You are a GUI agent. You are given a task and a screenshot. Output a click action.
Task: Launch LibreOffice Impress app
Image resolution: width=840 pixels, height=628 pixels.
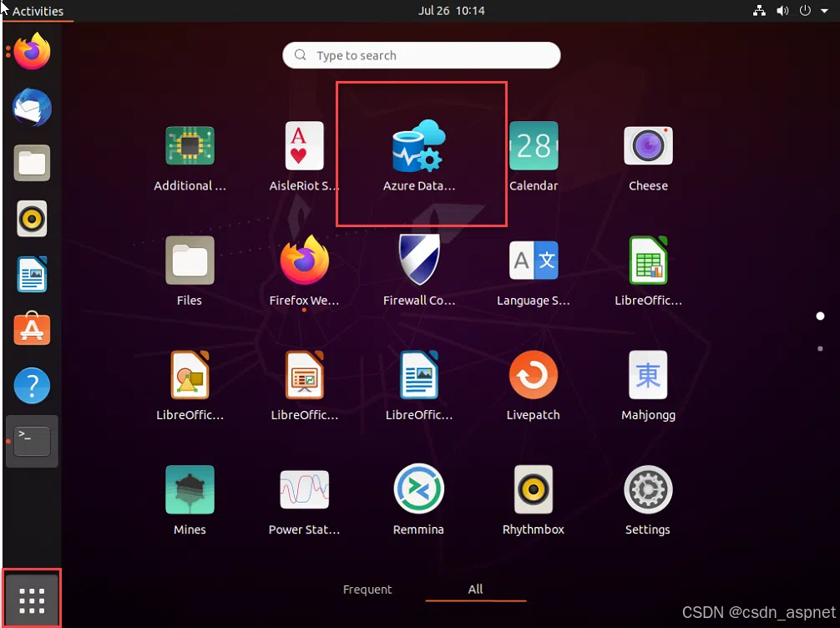[x=304, y=386]
